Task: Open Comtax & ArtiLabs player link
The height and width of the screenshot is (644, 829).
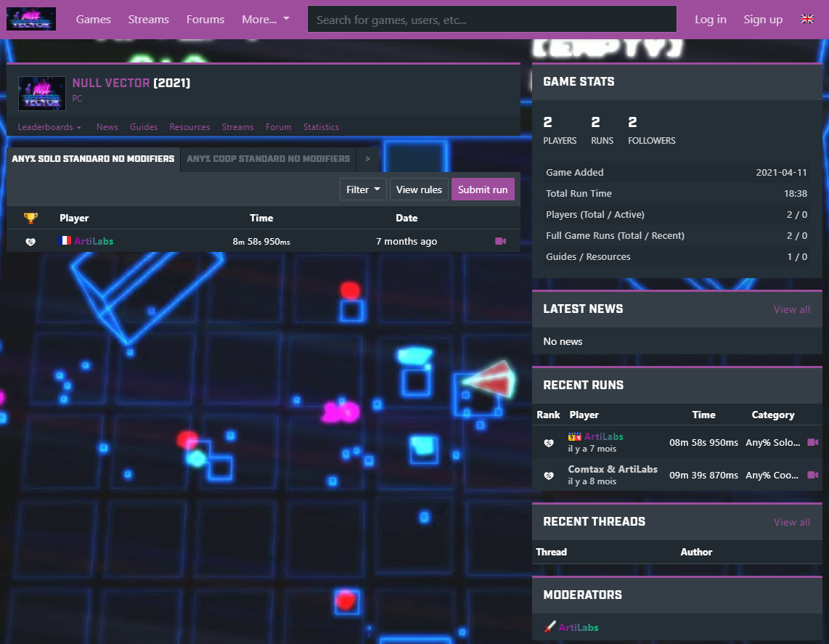Action: click(x=613, y=469)
